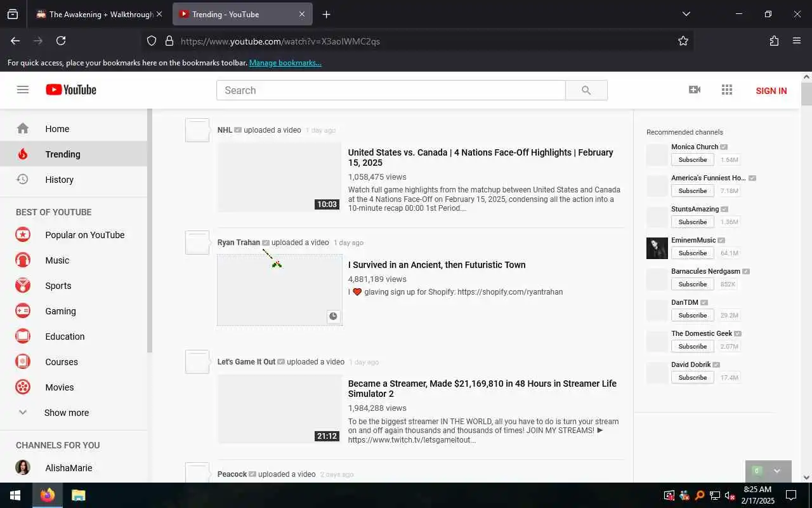Open Windows Start menu
The height and width of the screenshot is (508, 812).
point(15,495)
